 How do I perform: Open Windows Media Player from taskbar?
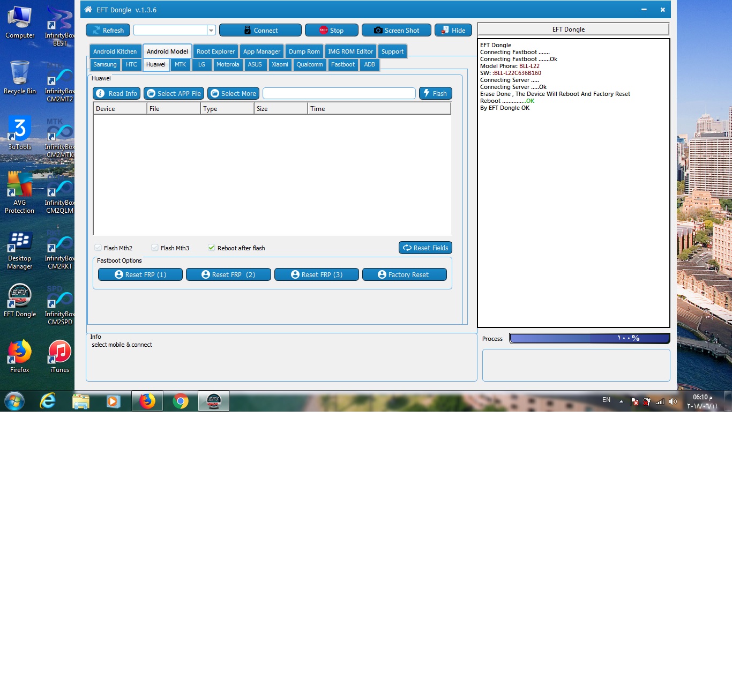click(114, 401)
